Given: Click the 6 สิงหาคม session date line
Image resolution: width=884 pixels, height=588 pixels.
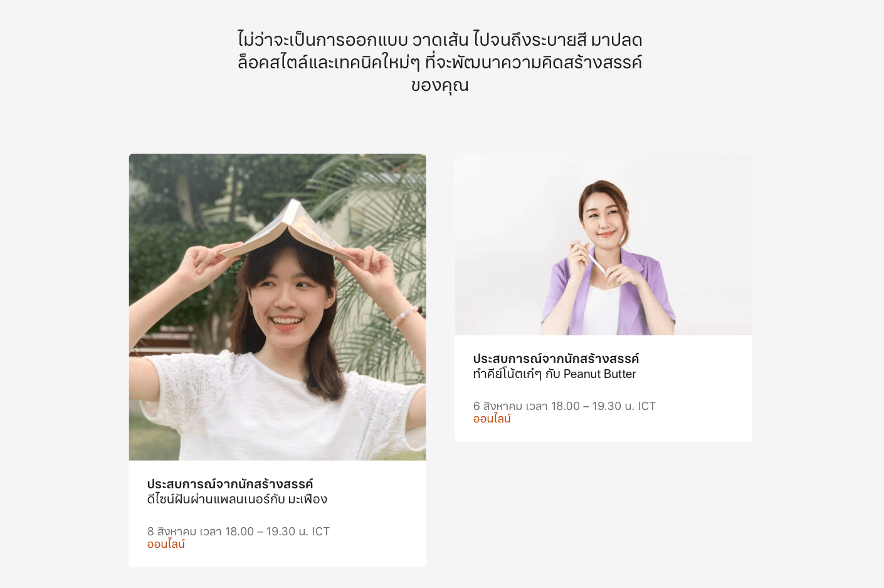Looking at the screenshot, I should point(564,406).
